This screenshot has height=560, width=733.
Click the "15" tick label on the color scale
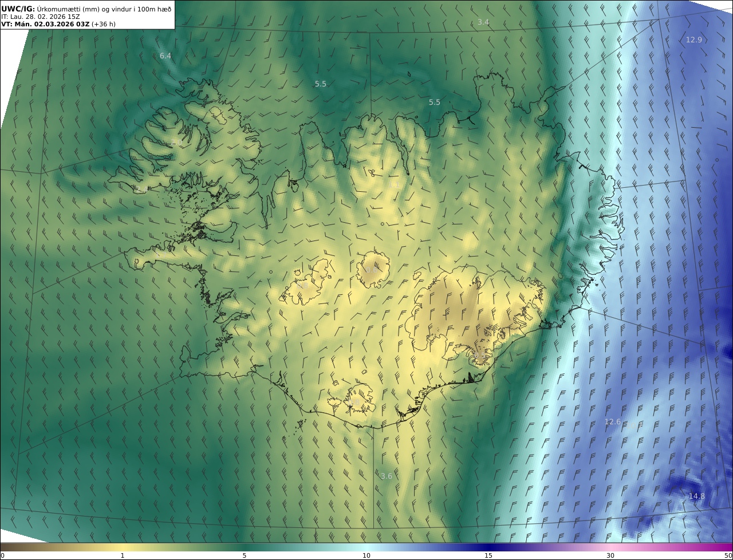(x=488, y=555)
